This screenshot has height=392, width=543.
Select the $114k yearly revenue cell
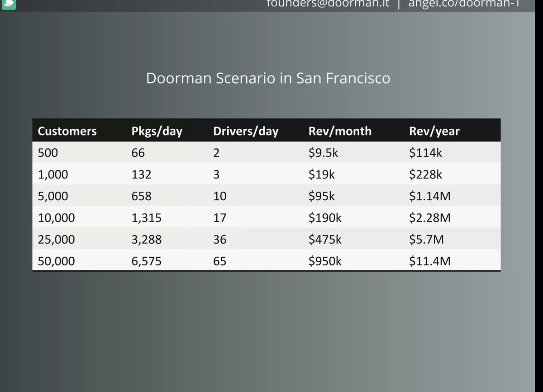click(425, 153)
